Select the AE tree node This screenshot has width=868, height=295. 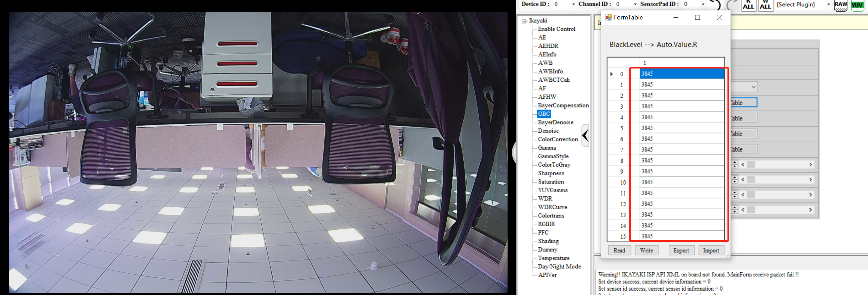[542, 37]
